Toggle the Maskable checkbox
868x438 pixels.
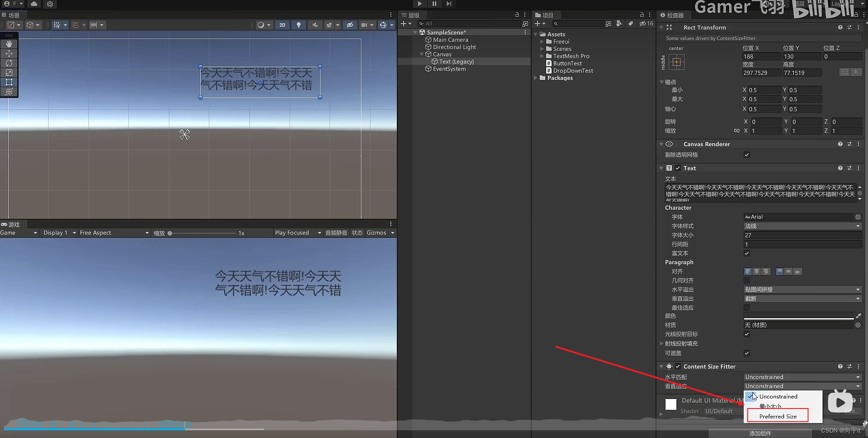(747, 353)
